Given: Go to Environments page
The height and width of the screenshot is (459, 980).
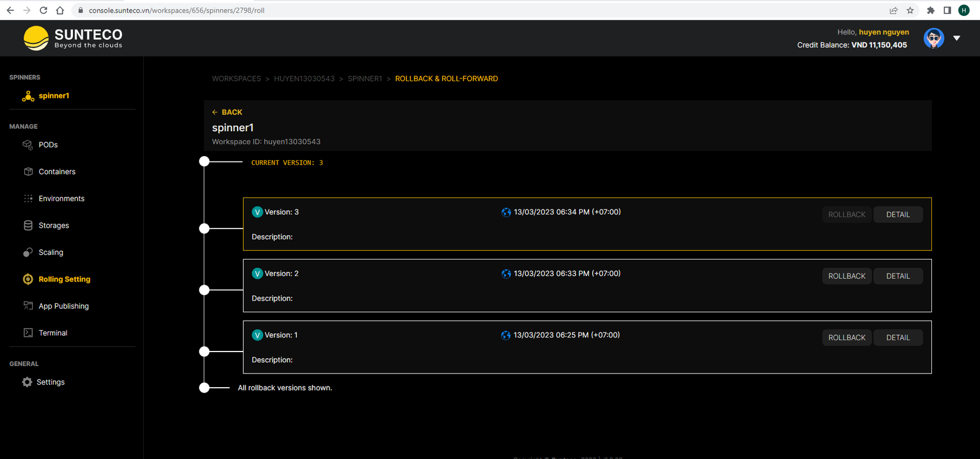Looking at the screenshot, I should [x=61, y=198].
